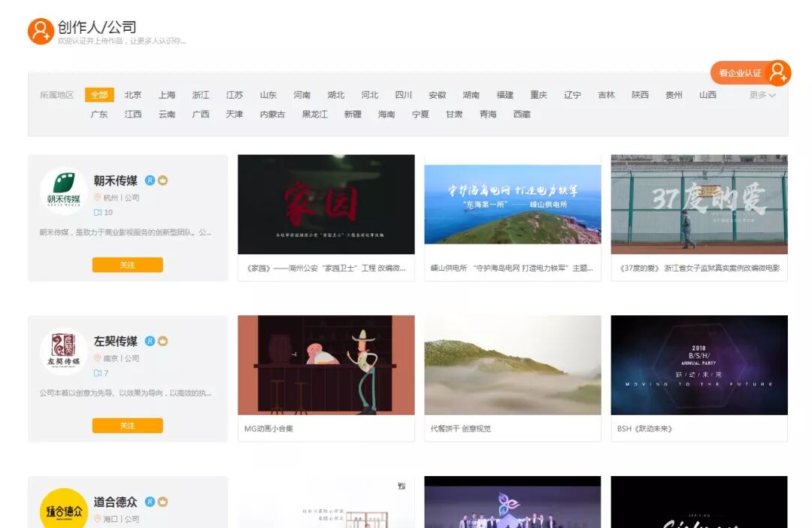Click blue R verified badge of 道合德众
This screenshot has width=812, height=528.
pyautogui.click(x=150, y=502)
